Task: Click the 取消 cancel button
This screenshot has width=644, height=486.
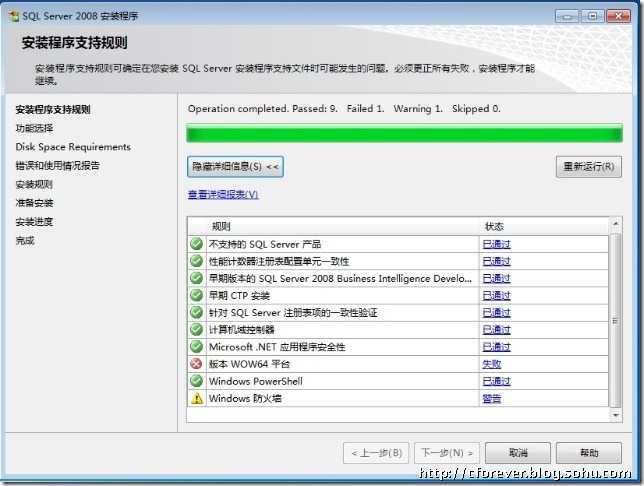Action: [518, 453]
